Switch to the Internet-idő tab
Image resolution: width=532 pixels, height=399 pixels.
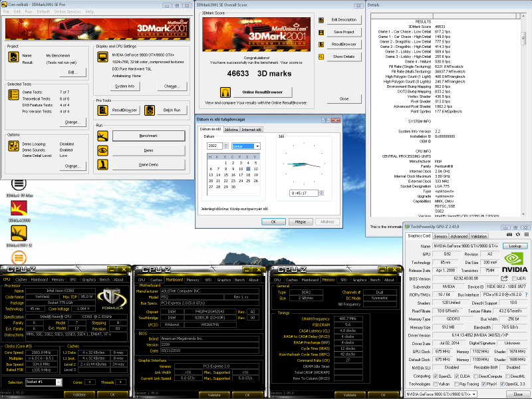click(x=251, y=130)
